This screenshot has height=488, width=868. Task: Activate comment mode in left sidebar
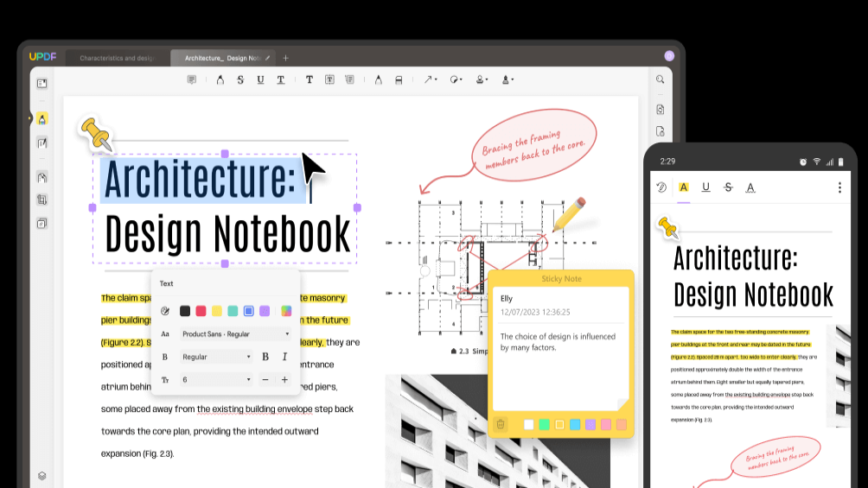coord(42,119)
